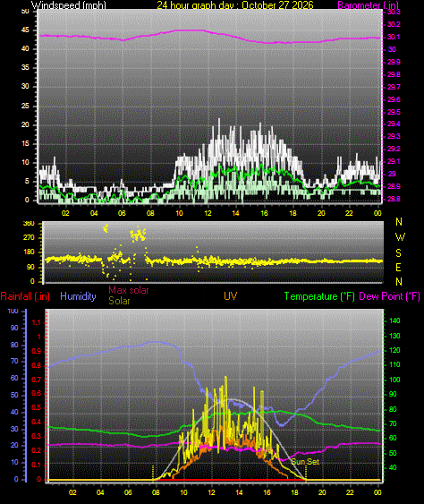Click the 'W' compass direction label

click(x=400, y=237)
